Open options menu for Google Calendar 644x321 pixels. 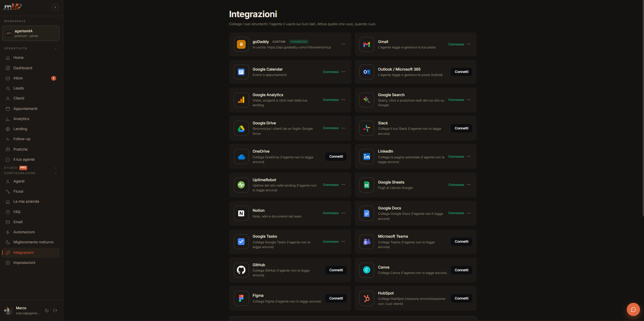point(343,72)
